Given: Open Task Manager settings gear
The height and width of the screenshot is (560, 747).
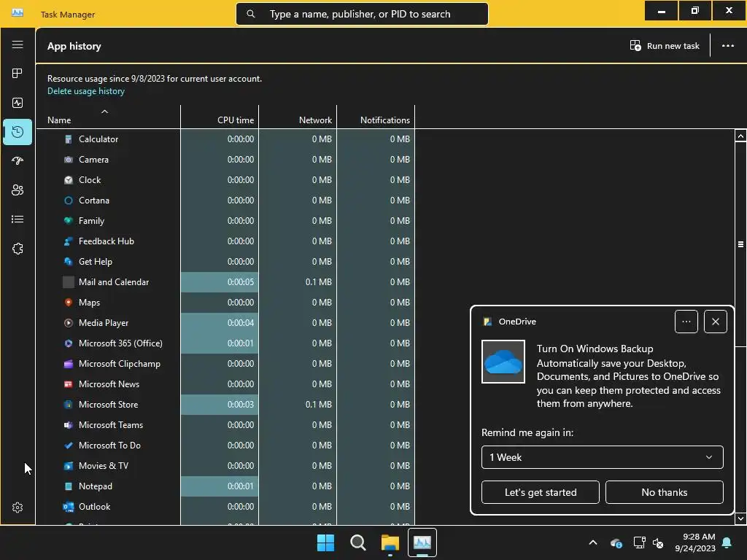Looking at the screenshot, I should point(18,507).
